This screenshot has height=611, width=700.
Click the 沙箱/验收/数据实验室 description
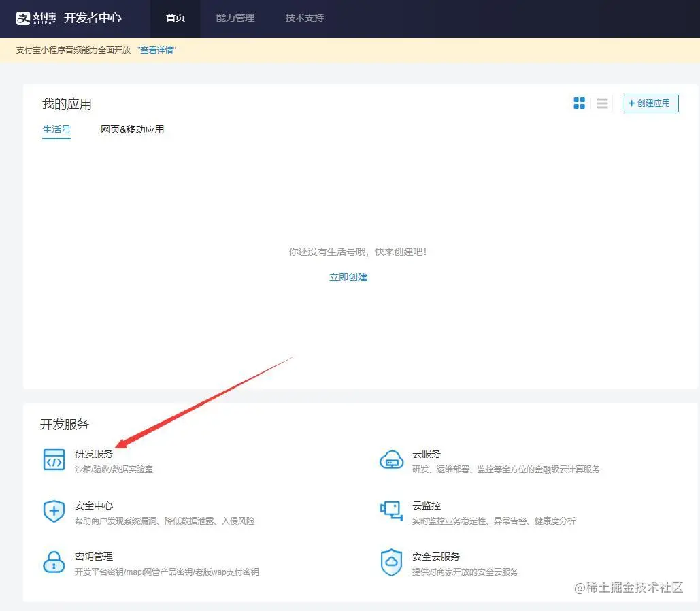point(114,469)
